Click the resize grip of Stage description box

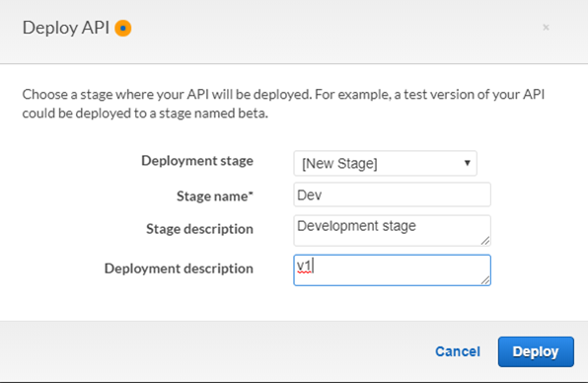point(484,241)
